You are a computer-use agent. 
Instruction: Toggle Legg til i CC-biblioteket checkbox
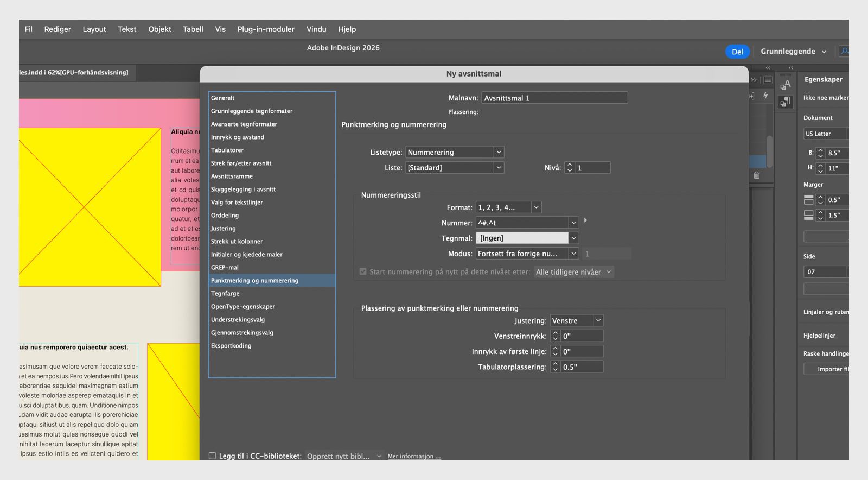(x=212, y=456)
